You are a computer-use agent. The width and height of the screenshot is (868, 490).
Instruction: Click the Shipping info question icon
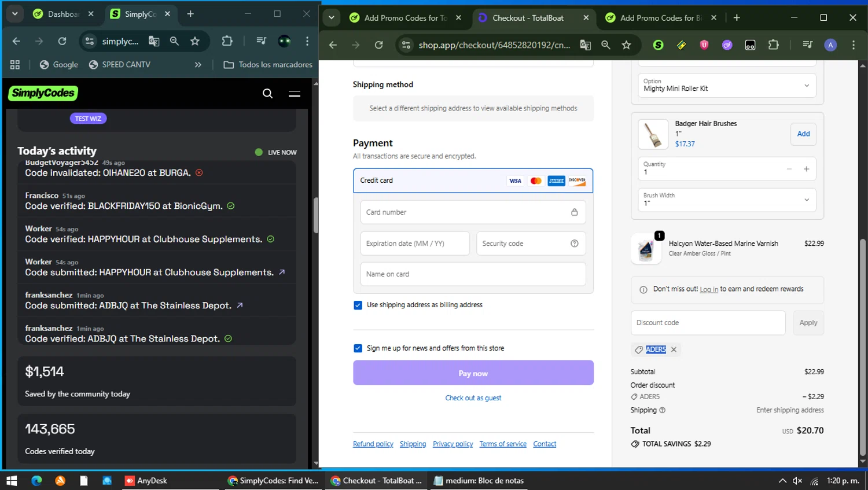point(663,410)
